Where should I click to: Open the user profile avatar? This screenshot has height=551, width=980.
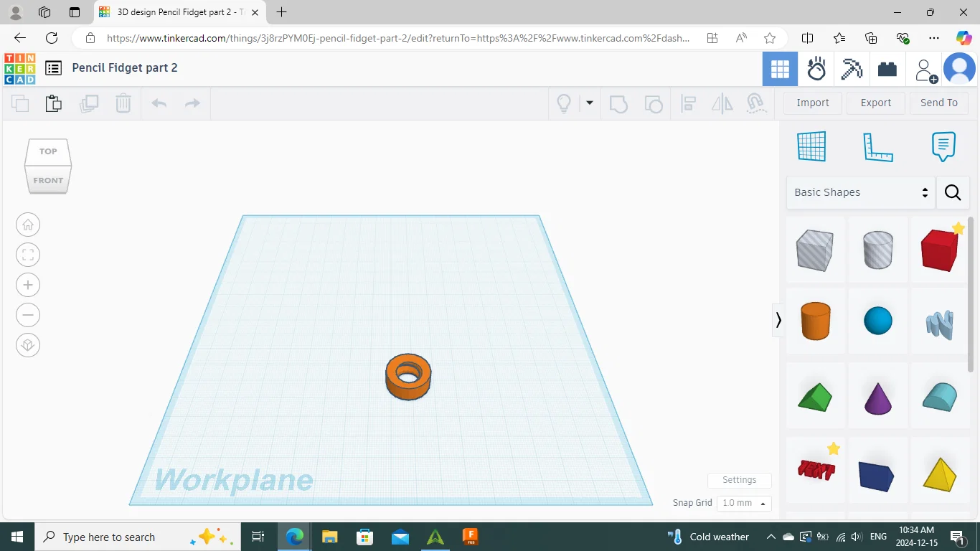[959, 69]
